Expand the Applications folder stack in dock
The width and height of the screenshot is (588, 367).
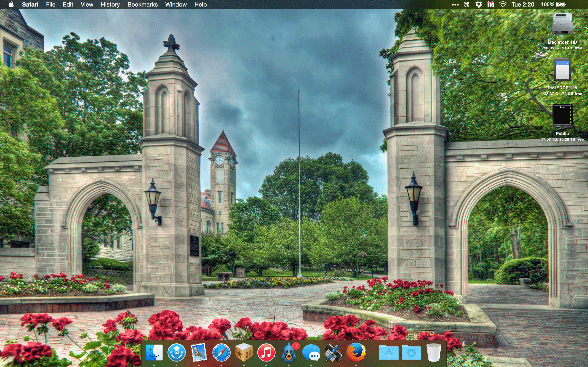(389, 353)
